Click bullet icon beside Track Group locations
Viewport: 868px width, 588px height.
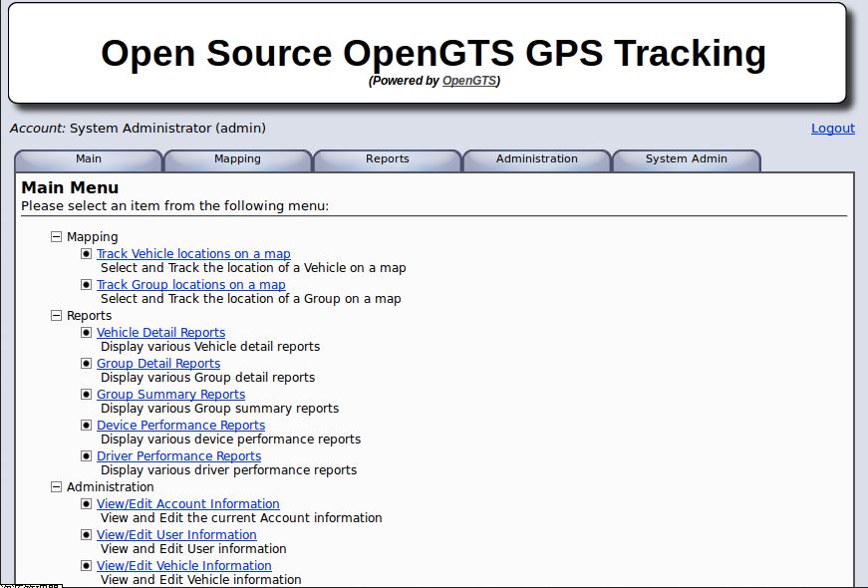point(86,285)
